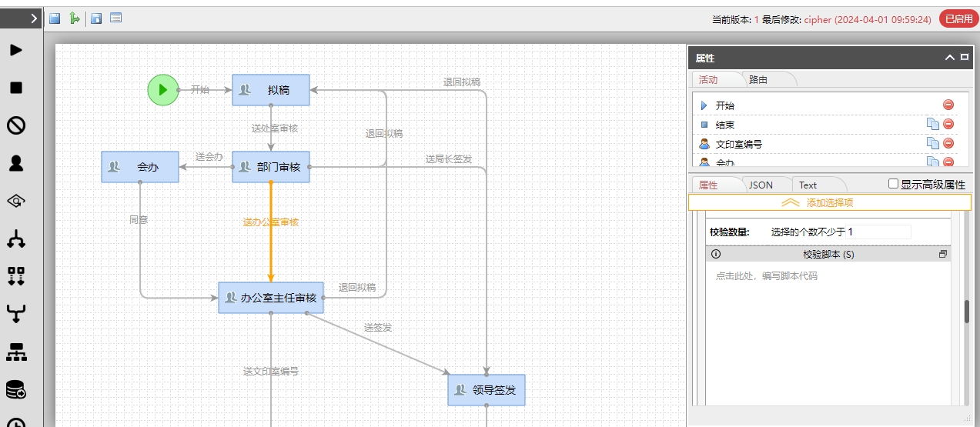Select the person activity tool in palette
This screenshot has height=427, width=980.
point(16,163)
